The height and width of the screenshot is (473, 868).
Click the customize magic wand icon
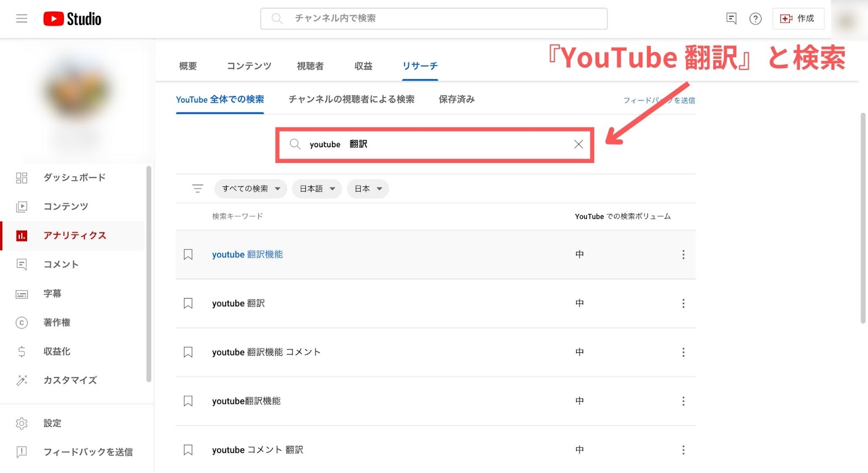pos(22,380)
